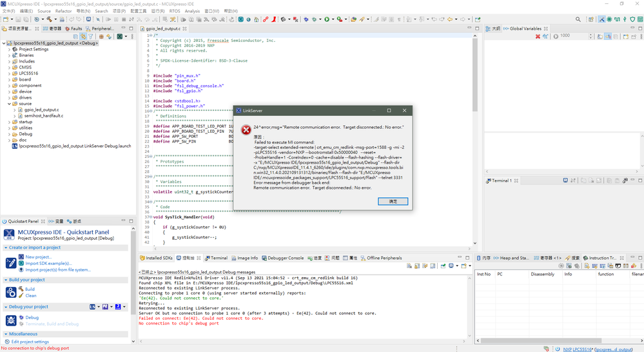Click the New project... link
The height and width of the screenshot is (352, 644).
coord(38,257)
